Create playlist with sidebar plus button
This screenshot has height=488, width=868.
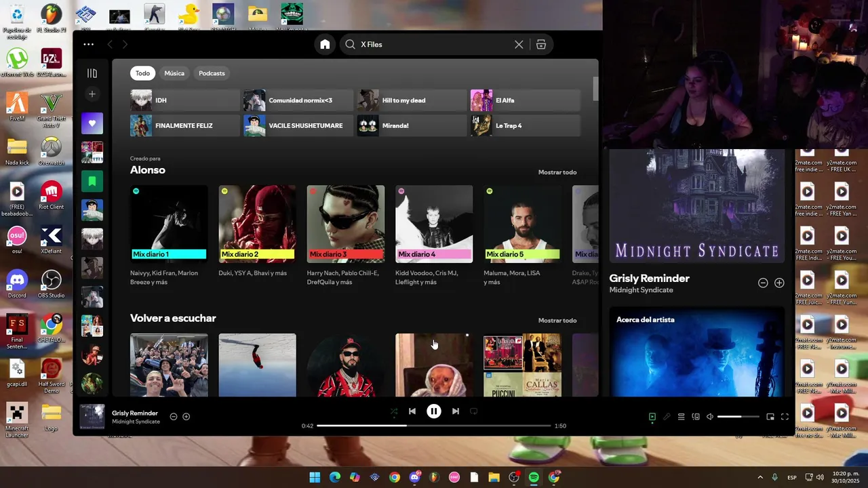[x=92, y=94]
